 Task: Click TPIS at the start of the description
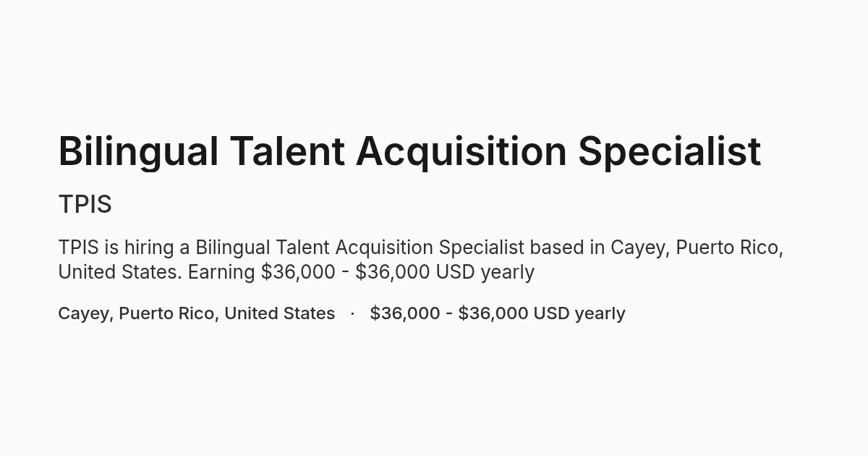[78, 248]
